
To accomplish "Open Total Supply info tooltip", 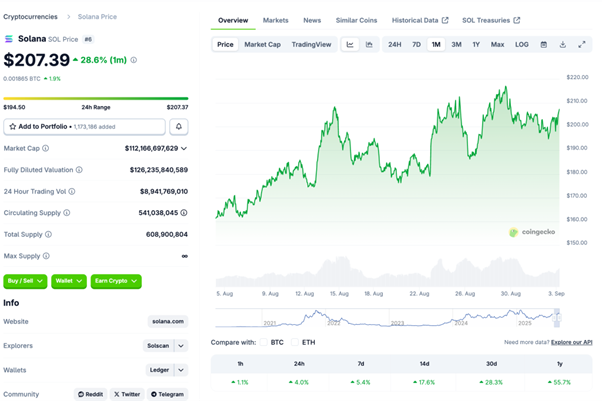I will [x=48, y=234].
